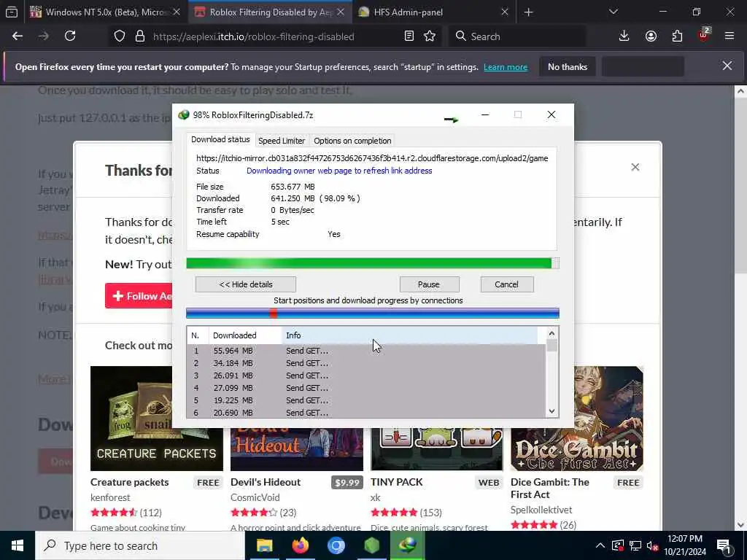
Task: Click connections list scroll down arrow
Action: (x=551, y=411)
